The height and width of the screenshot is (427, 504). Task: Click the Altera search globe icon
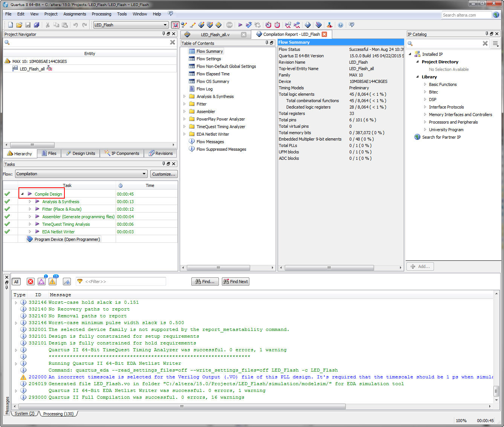[x=496, y=15]
